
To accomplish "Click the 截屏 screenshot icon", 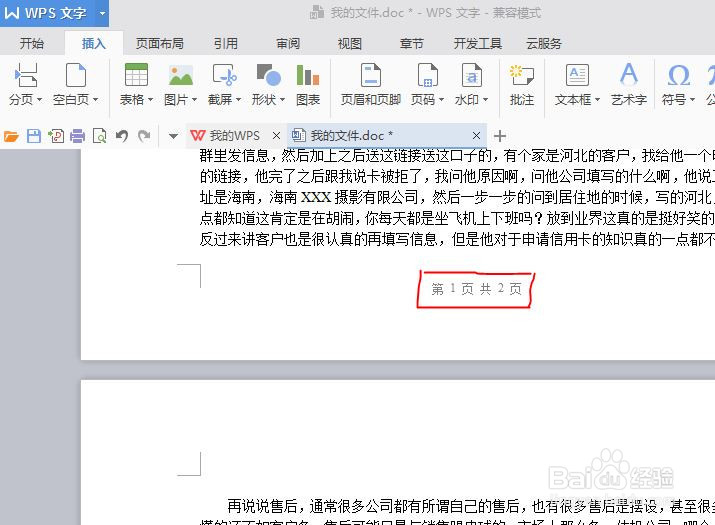I will [224, 75].
